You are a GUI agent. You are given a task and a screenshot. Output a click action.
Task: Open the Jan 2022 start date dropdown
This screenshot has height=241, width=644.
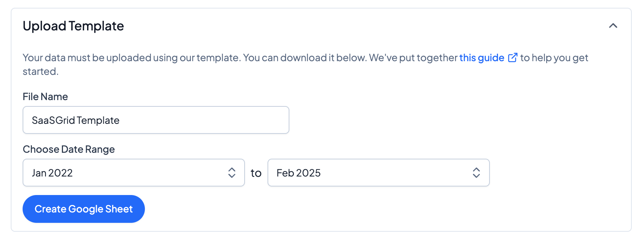pos(133,173)
